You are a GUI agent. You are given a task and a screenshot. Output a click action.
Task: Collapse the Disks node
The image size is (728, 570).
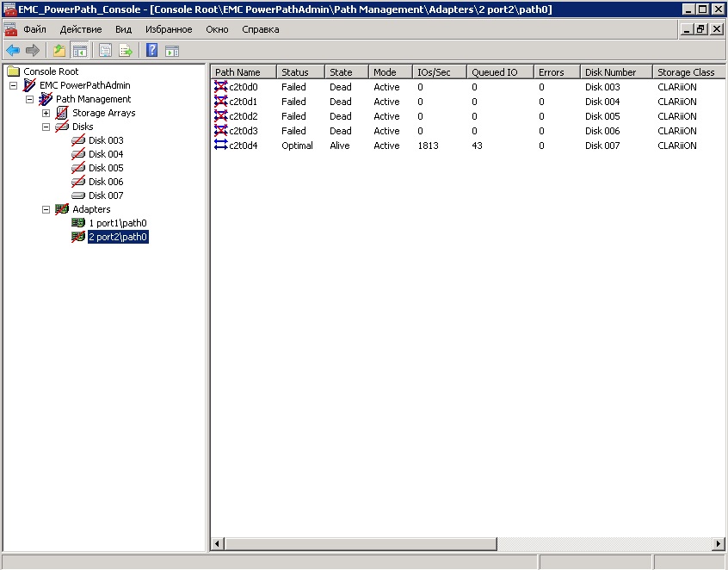46,127
